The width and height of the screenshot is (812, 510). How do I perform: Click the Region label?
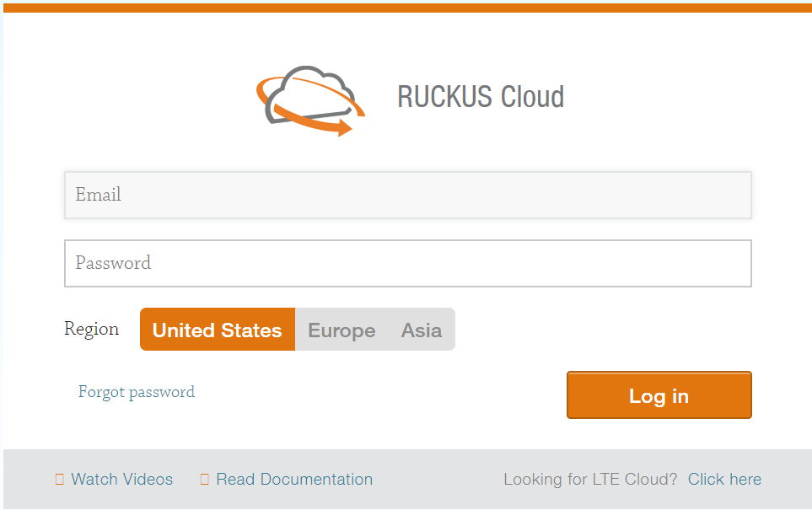point(91,329)
